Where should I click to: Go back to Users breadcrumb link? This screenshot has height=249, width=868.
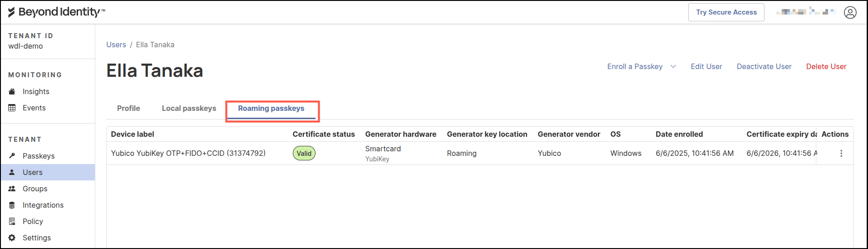coord(116,45)
